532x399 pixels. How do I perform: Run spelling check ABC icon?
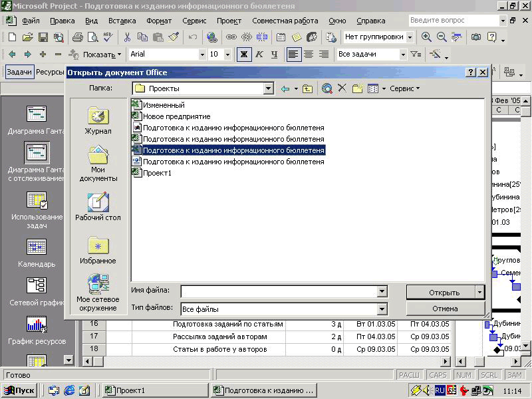(x=108, y=37)
